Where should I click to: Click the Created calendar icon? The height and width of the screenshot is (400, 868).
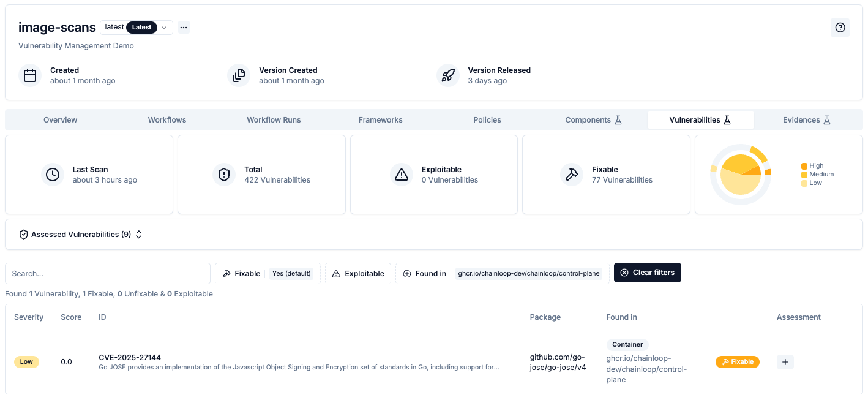pos(30,75)
